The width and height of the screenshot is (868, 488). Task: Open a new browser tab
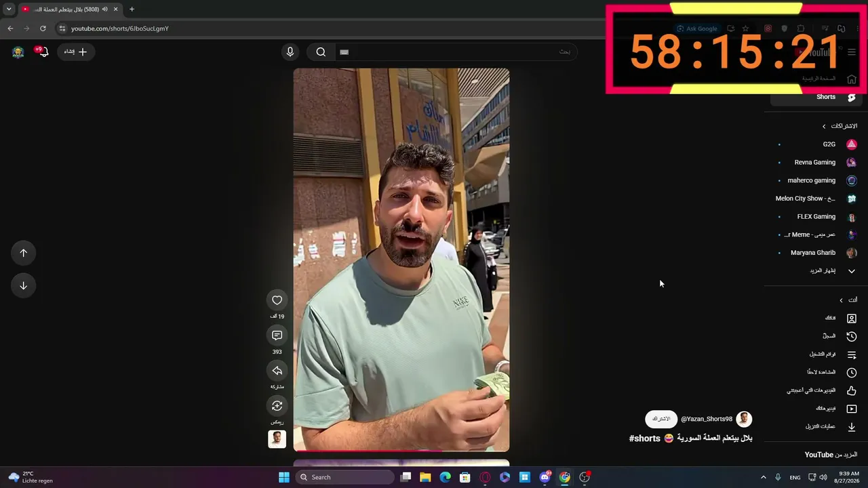pos(132,9)
